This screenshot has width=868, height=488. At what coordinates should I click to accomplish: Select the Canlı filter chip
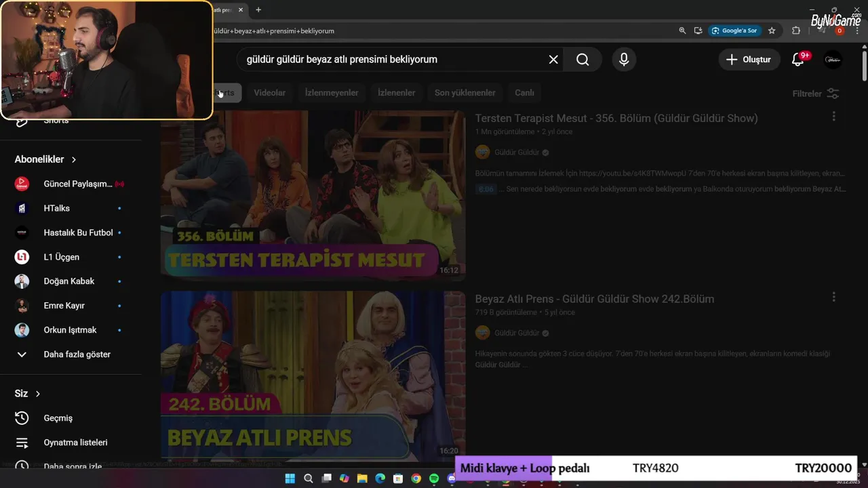tap(524, 93)
